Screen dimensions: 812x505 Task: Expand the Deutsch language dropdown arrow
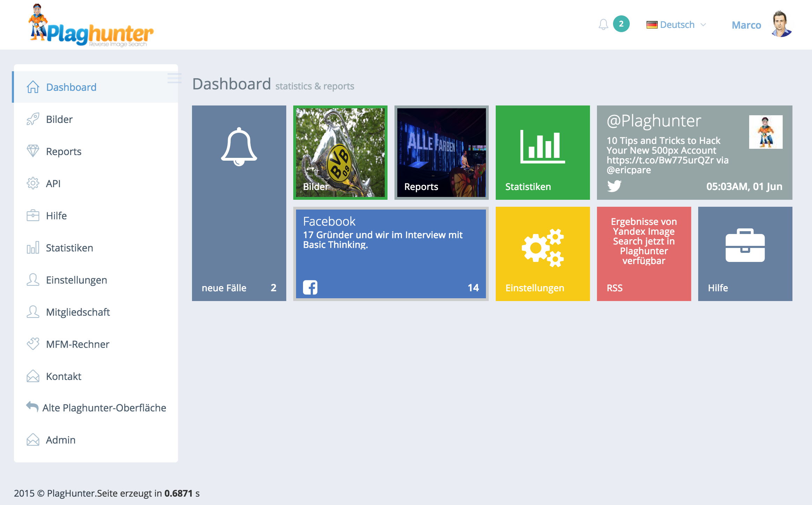click(x=703, y=25)
